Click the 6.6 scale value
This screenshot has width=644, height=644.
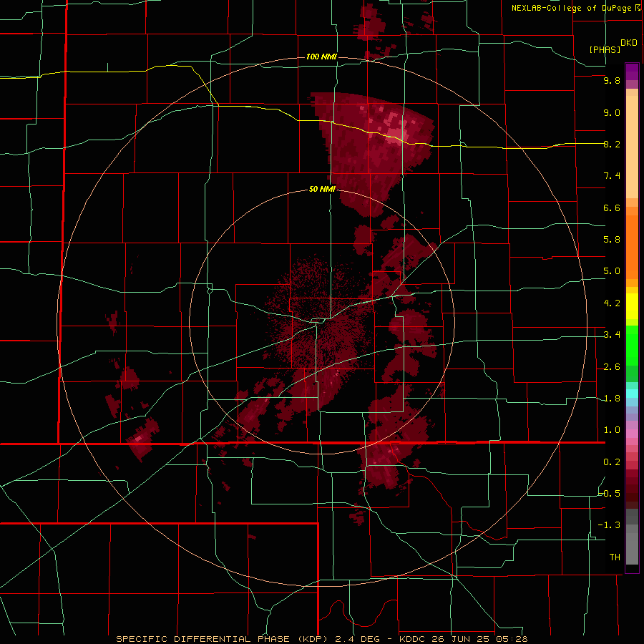612,208
